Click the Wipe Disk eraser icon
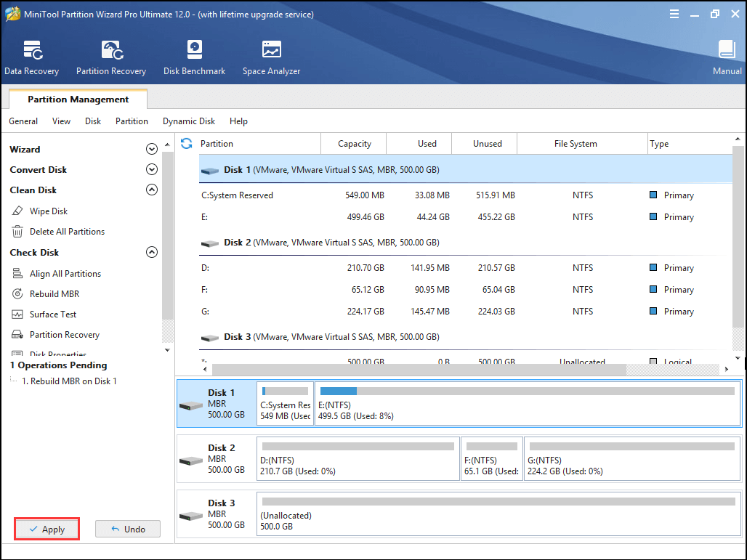747x560 pixels. [x=17, y=211]
